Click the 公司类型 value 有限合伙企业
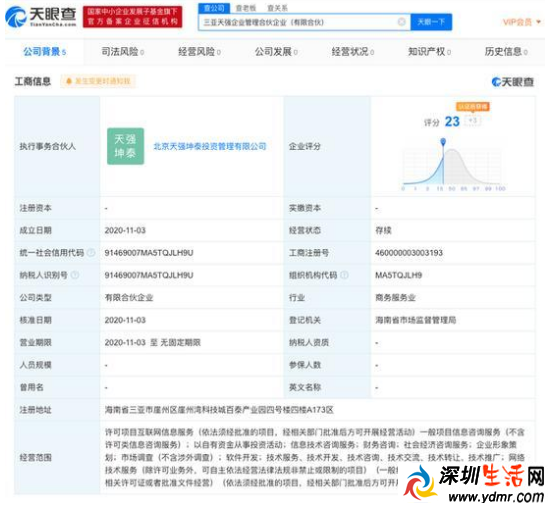The image size is (553, 508). coord(129,298)
